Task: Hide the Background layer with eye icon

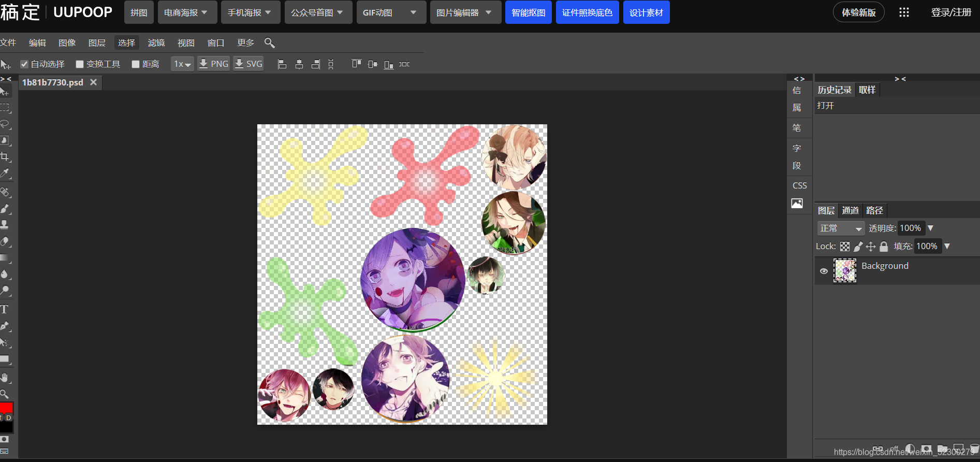Action: (x=824, y=271)
